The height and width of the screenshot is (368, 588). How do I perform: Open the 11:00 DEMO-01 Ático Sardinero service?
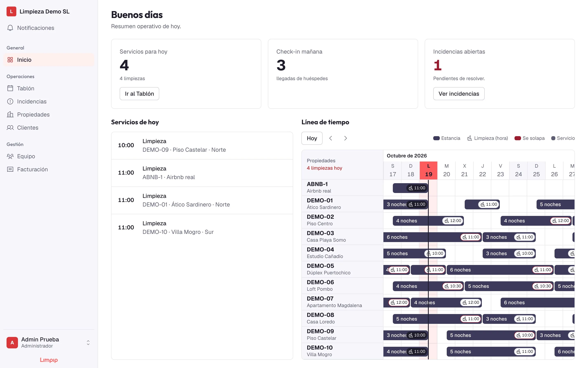[202, 200]
